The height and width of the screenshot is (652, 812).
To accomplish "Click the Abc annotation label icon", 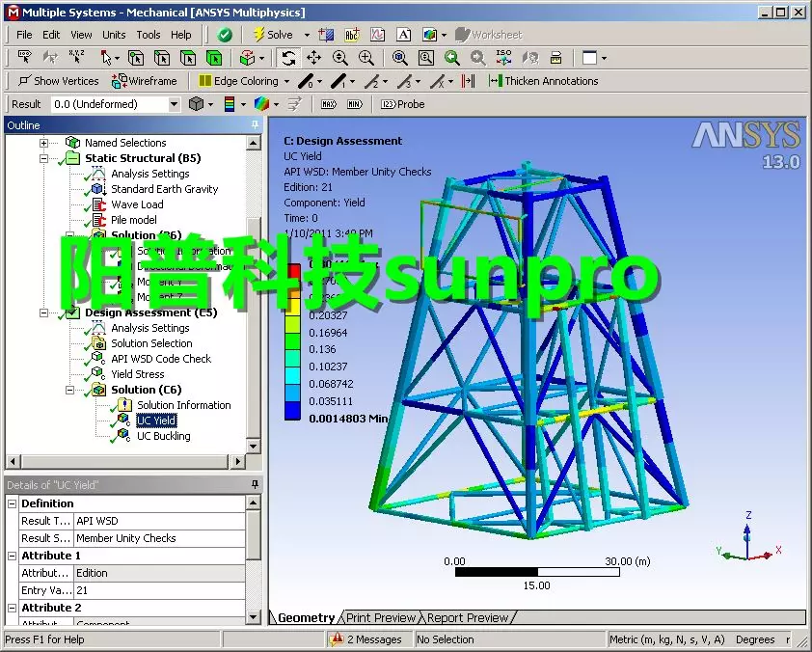I will click(352, 35).
